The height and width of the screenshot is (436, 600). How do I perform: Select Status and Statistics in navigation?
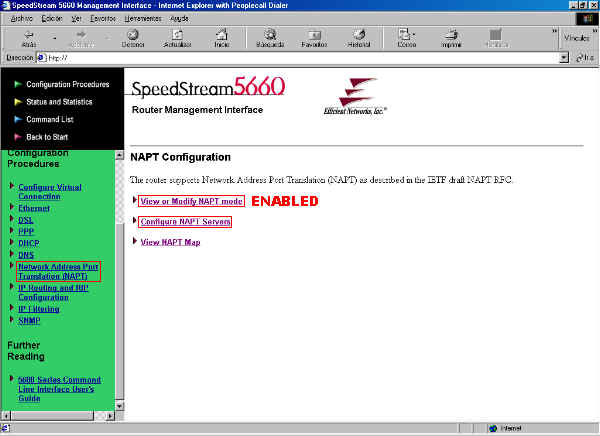click(59, 102)
